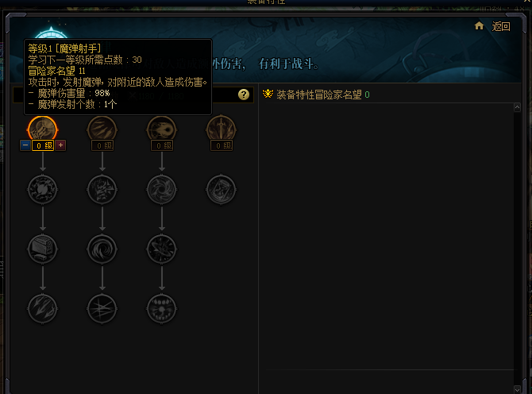Click the 0 级 level field under sword skill
532x394 pixels.
tap(222, 145)
